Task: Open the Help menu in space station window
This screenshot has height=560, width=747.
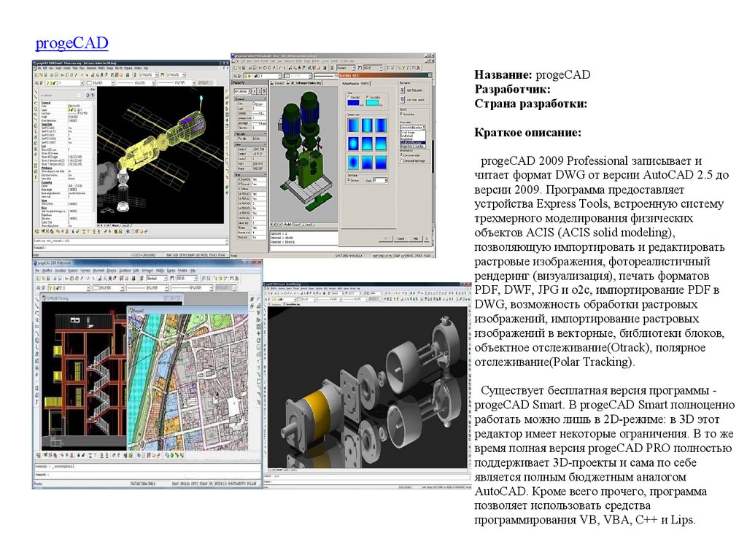Action: pyautogui.click(x=146, y=68)
